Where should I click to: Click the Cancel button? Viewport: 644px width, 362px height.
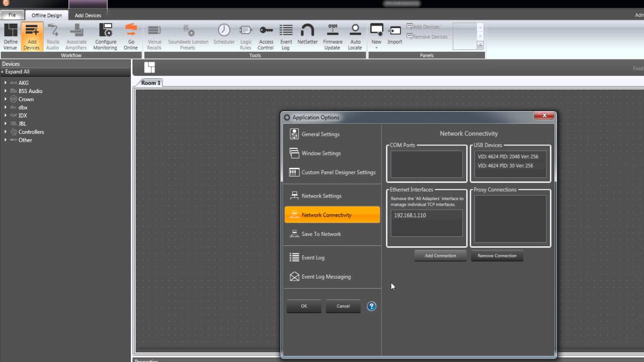343,306
